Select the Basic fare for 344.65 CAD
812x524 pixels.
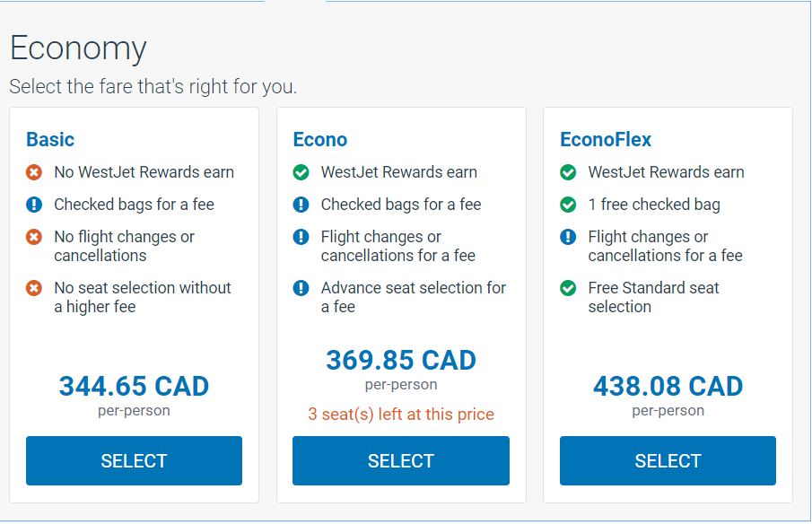tap(134, 461)
